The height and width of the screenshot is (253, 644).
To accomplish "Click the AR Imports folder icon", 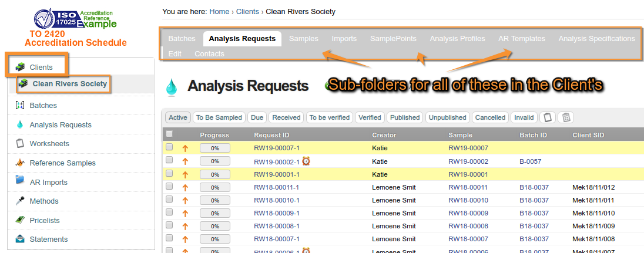I will coord(19,181).
